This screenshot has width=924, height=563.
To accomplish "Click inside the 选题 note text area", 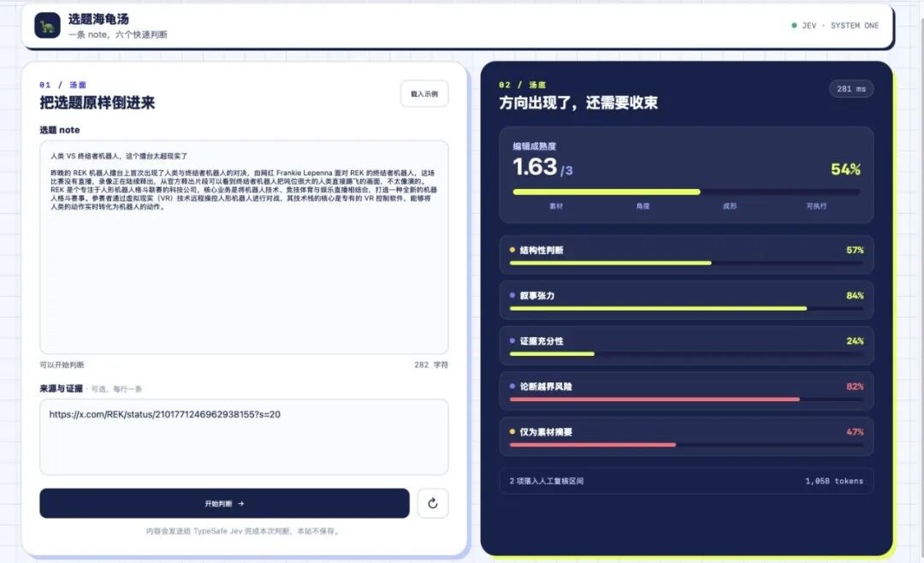I will pyautogui.click(x=244, y=247).
